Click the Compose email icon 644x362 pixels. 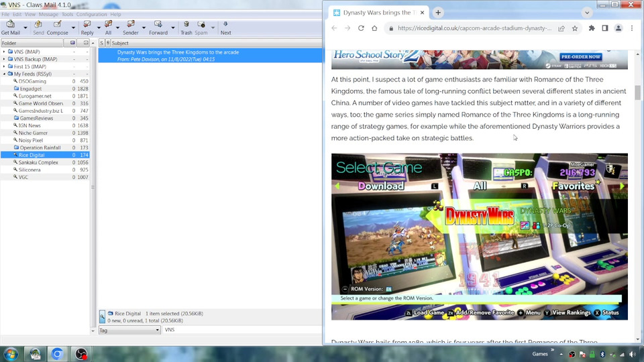point(57,27)
